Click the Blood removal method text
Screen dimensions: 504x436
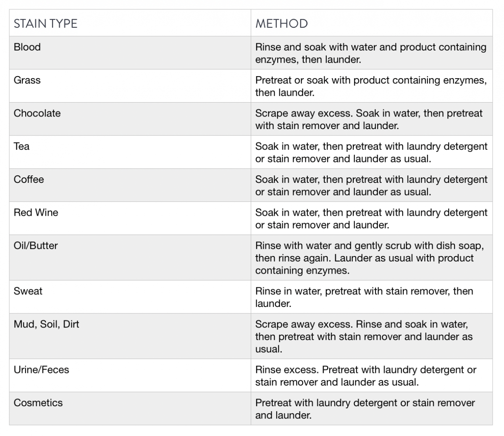[370, 53]
